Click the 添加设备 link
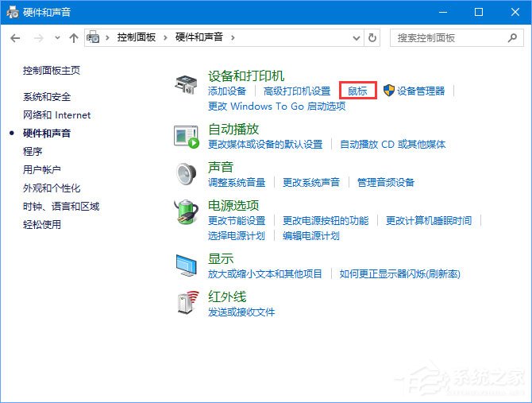The height and width of the screenshot is (403, 532). [227, 91]
